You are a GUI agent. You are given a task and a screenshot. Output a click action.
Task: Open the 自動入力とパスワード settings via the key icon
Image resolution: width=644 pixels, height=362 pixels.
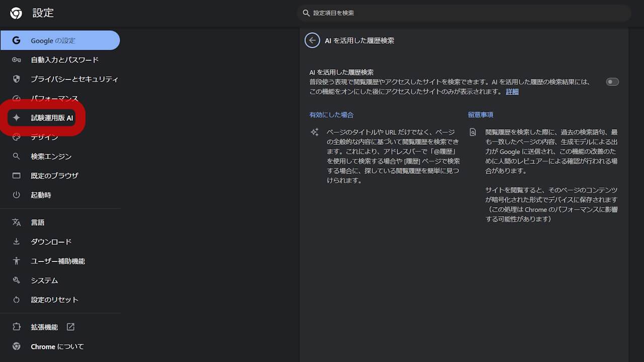[17, 59]
